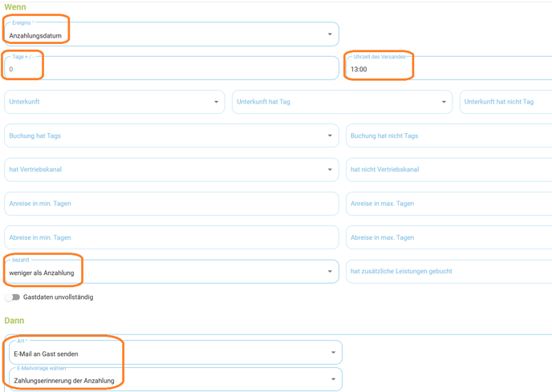The height and width of the screenshot is (392, 552).
Task: Click the Abreise in min. Tagen field
Action: pyautogui.click(x=172, y=237)
